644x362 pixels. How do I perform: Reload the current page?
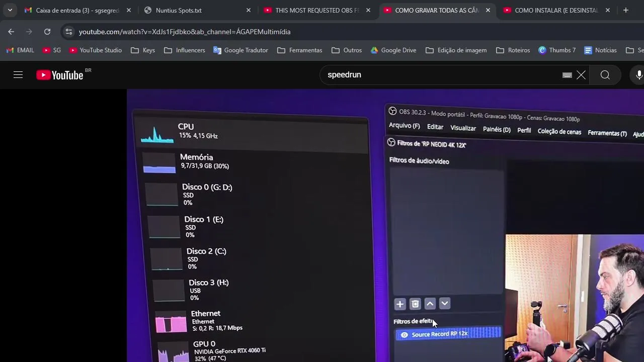pyautogui.click(x=47, y=32)
